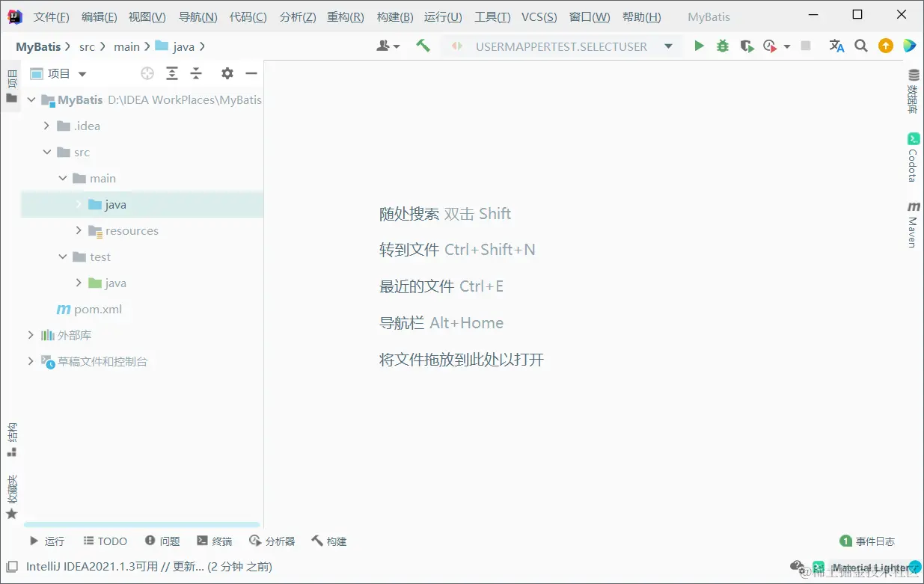Click the gray Stop square icon
Screen dimensions: 924x584
pos(806,46)
